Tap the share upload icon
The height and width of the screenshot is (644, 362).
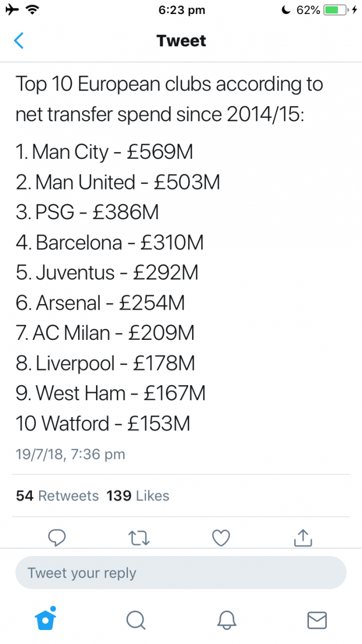click(303, 538)
